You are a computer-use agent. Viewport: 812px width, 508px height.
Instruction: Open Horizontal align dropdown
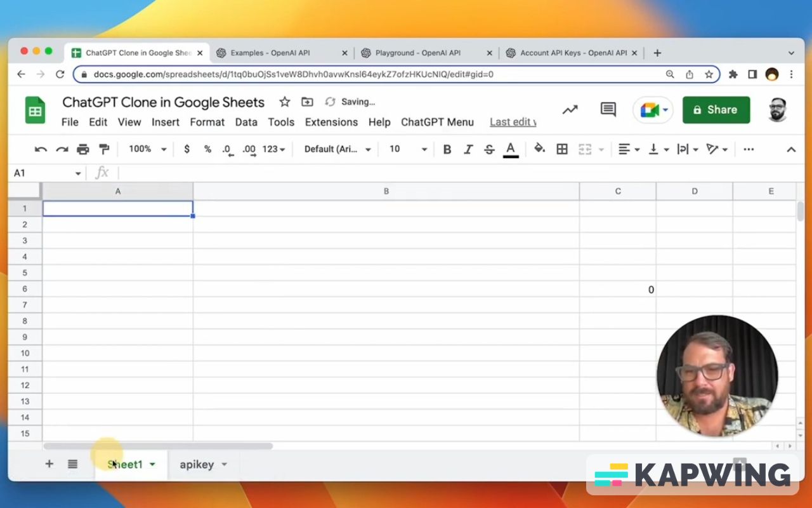point(629,149)
